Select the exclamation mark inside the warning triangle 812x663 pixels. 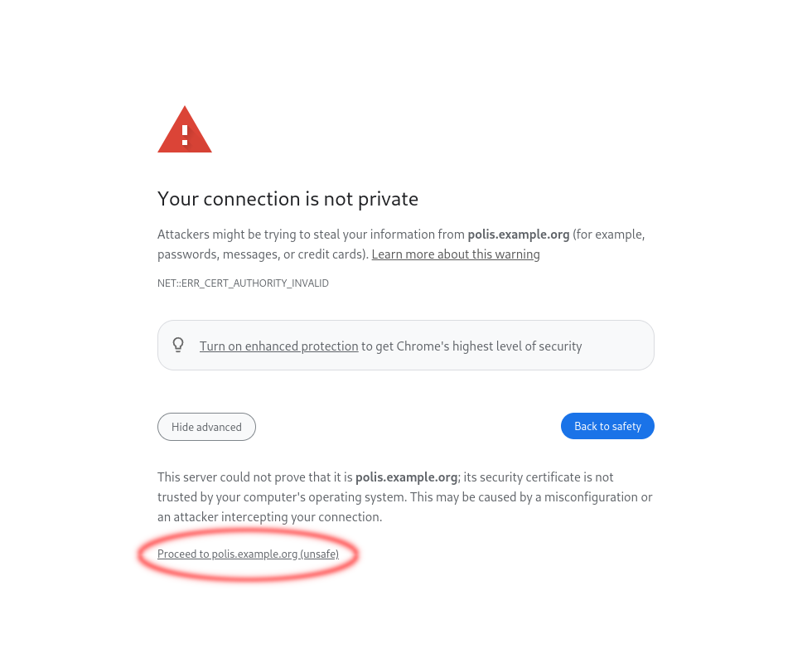184,134
